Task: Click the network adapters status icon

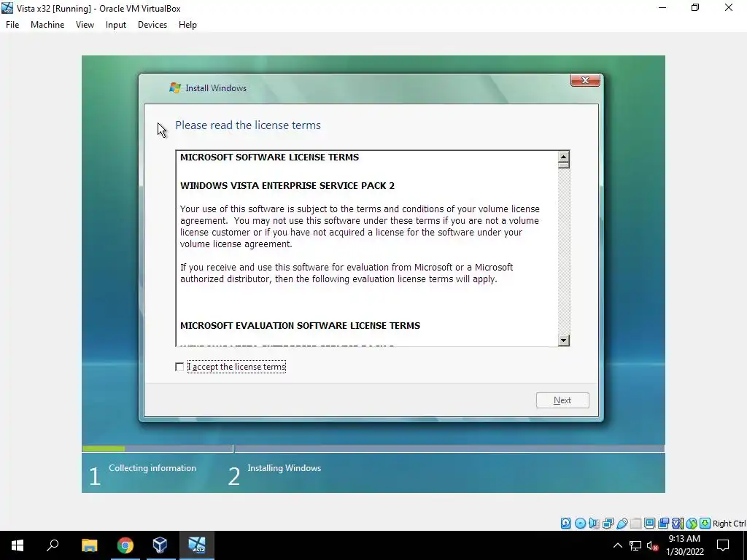Action: (x=608, y=524)
